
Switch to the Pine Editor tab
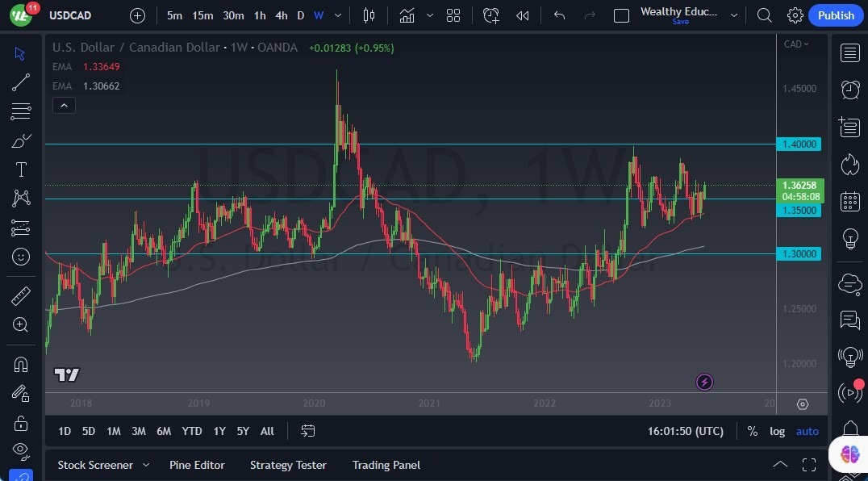tap(197, 465)
